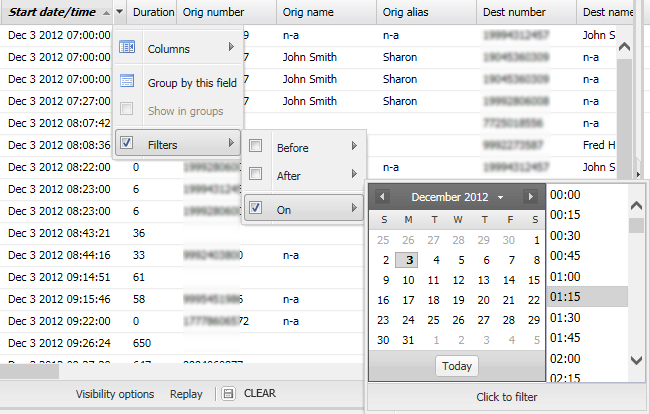The image size is (650, 414).
Task: Open Start date/time column dropdown arrow
Action: (120, 13)
